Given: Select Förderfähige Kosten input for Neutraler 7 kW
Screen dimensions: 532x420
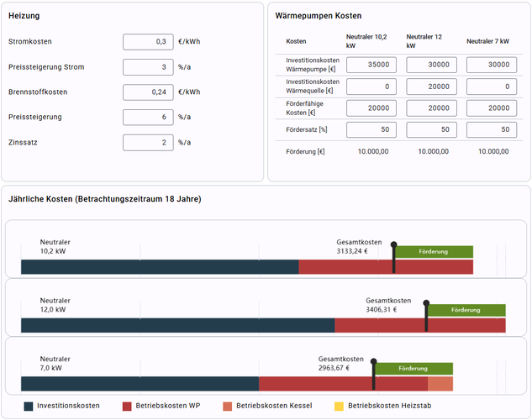Looking at the screenshot, I should click(492, 108).
